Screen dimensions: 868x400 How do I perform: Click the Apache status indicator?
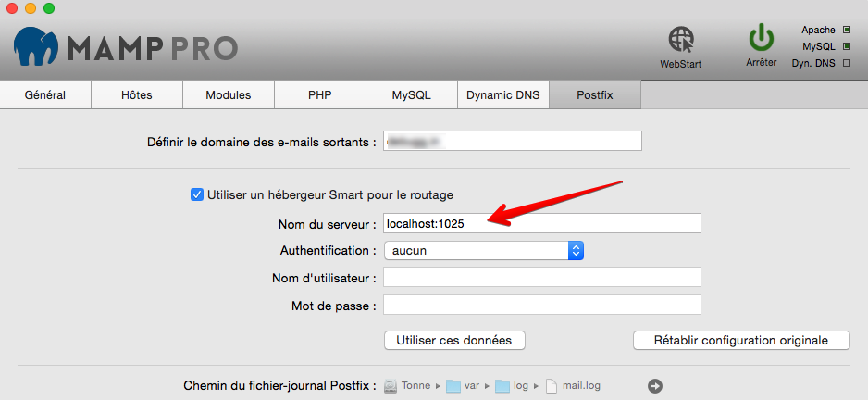846,30
